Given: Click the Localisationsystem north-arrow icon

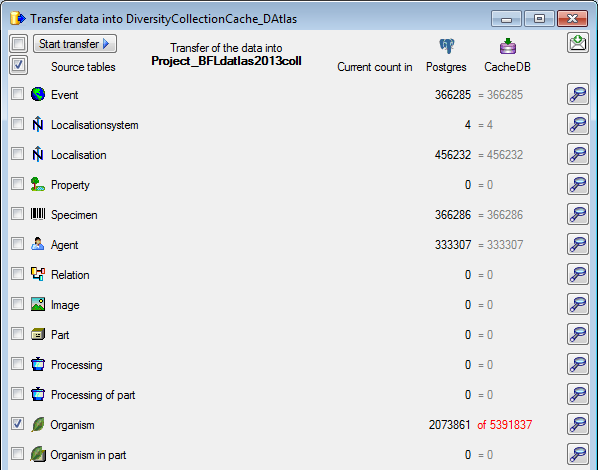Looking at the screenshot, I should 38,124.
